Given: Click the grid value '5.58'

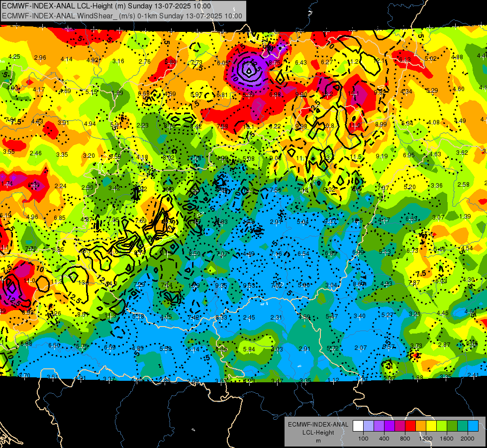Looking at the screenshot, I should (166, 349).
